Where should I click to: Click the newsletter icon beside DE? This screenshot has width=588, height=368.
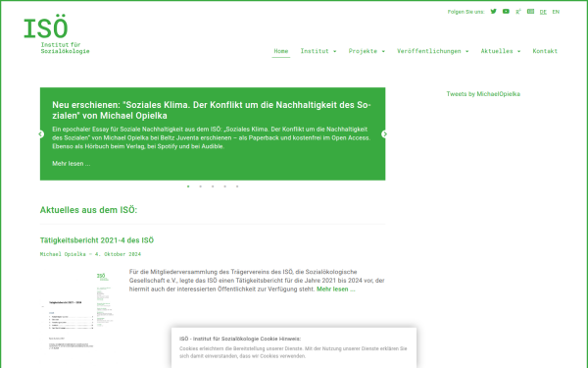tap(530, 11)
